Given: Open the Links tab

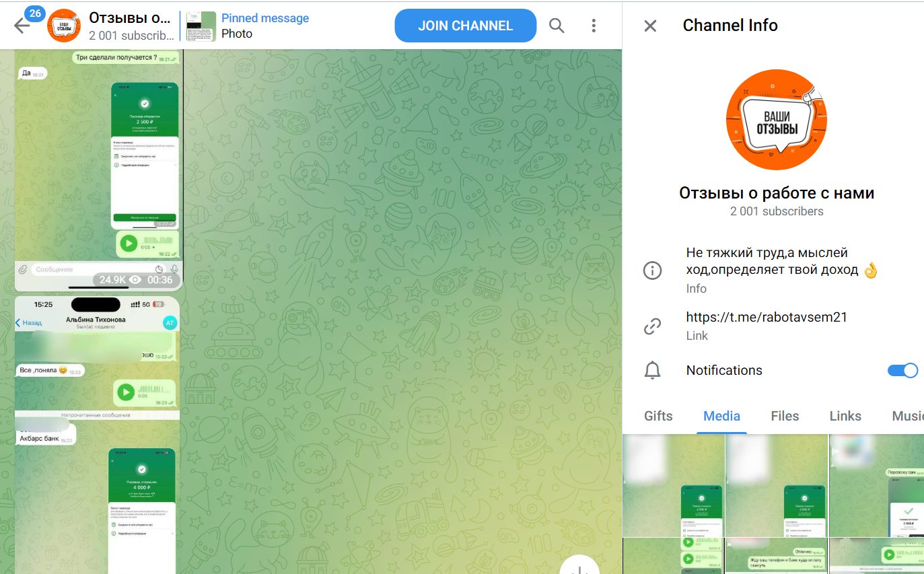Looking at the screenshot, I should tap(845, 416).
